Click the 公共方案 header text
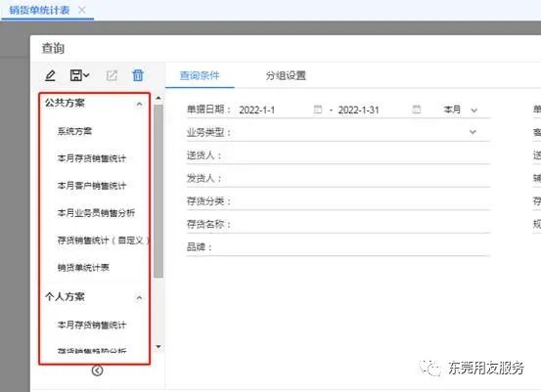Viewport: 541px width, 392px height. (x=65, y=103)
